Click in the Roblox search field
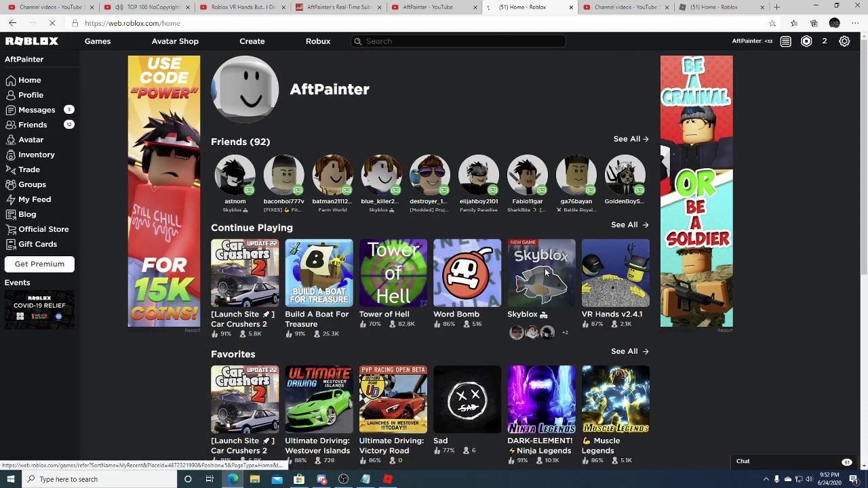This screenshot has width=868, height=488. [x=458, y=41]
